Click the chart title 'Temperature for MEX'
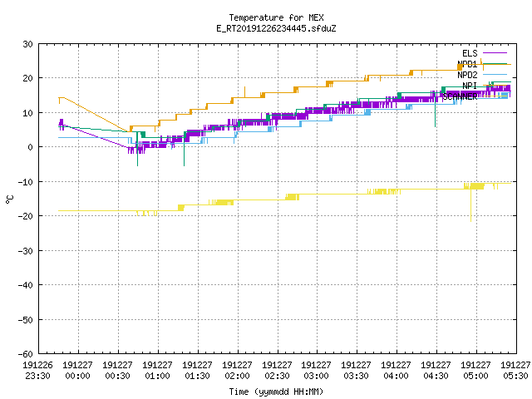This screenshot has width=532, height=399. (x=276, y=17)
